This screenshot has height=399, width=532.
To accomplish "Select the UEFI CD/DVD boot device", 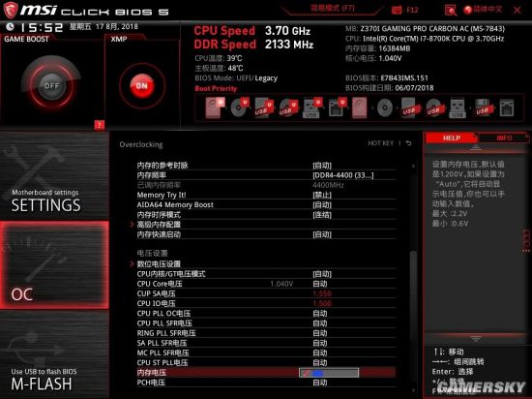I will pos(240,107).
